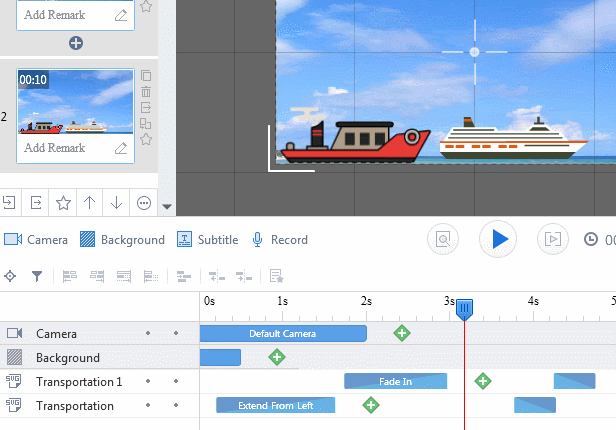Click the blue timeline playhead handle
Viewport: 616px width, 430px height.
[x=464, y=311]
